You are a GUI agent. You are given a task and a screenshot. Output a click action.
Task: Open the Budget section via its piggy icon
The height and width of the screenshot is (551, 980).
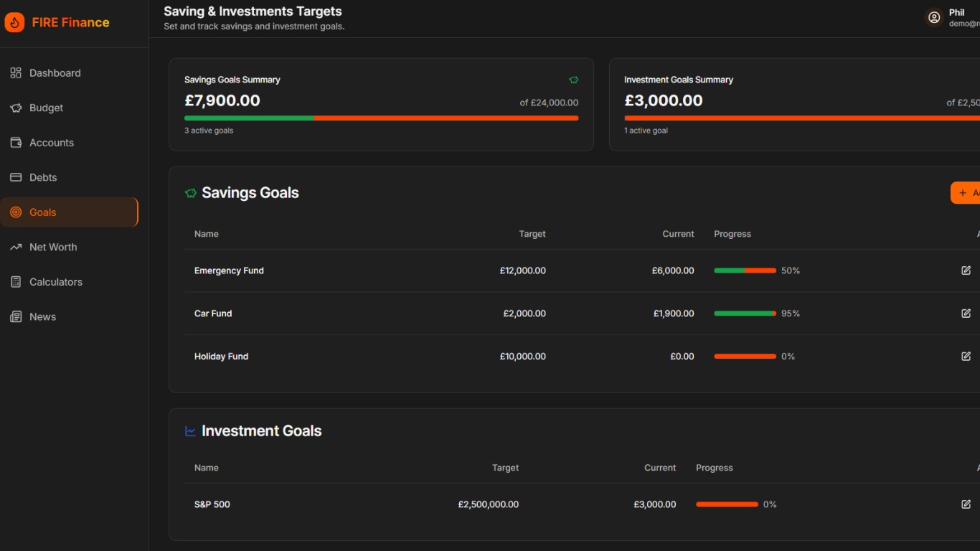[x=16, y=108]
